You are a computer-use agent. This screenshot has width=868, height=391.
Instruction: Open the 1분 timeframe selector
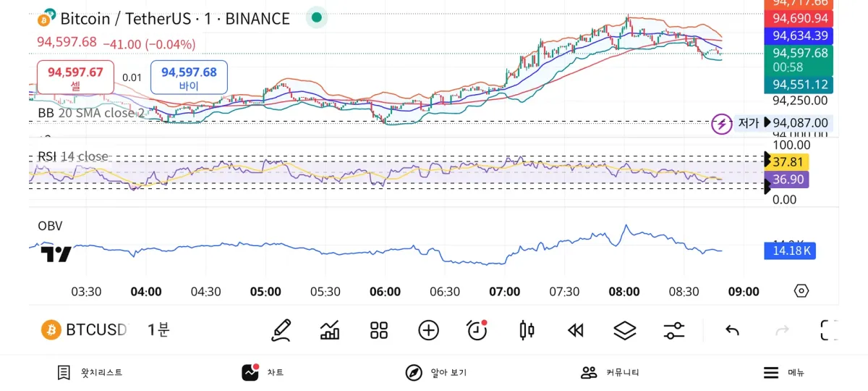pos(158,330)
